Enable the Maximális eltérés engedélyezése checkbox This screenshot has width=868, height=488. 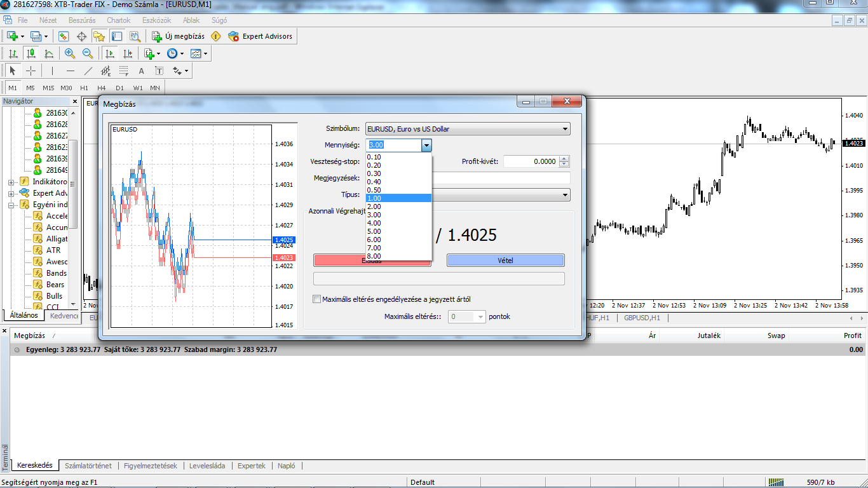point(317,299)
